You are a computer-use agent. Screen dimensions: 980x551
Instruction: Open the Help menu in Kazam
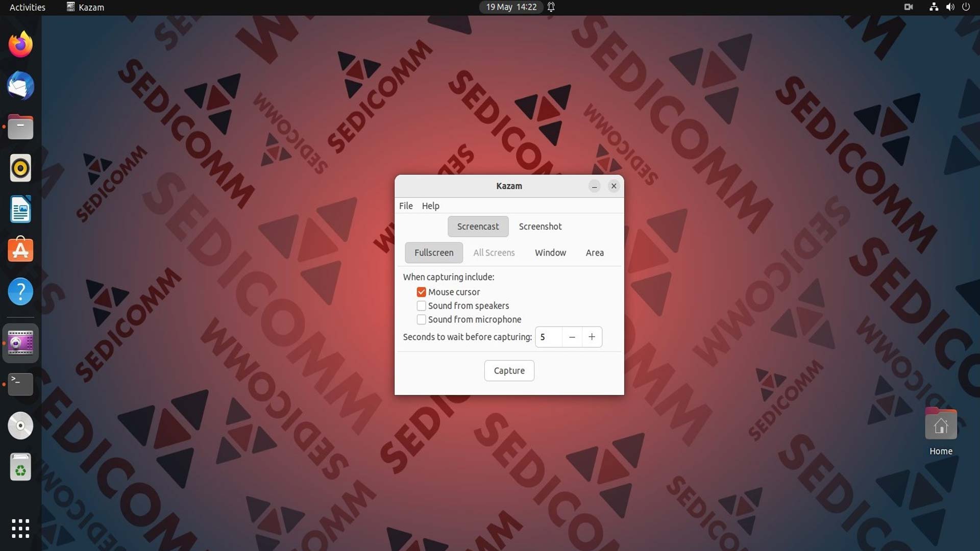430,206
